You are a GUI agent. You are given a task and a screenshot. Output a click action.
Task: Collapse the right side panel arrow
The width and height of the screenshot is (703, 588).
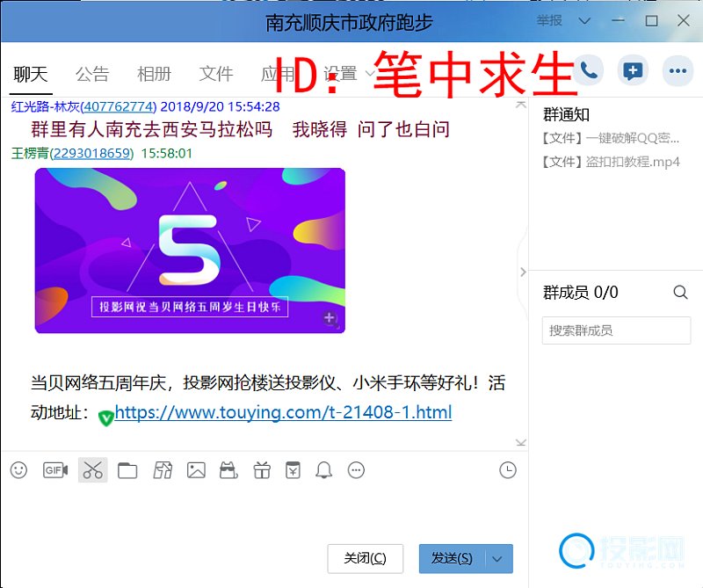523,272
